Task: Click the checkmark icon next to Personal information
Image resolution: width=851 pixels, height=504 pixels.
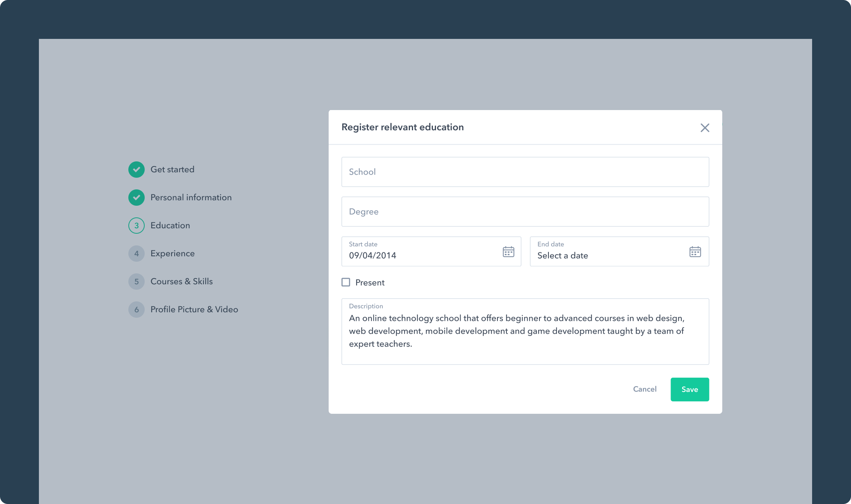Action: [136, 197]
